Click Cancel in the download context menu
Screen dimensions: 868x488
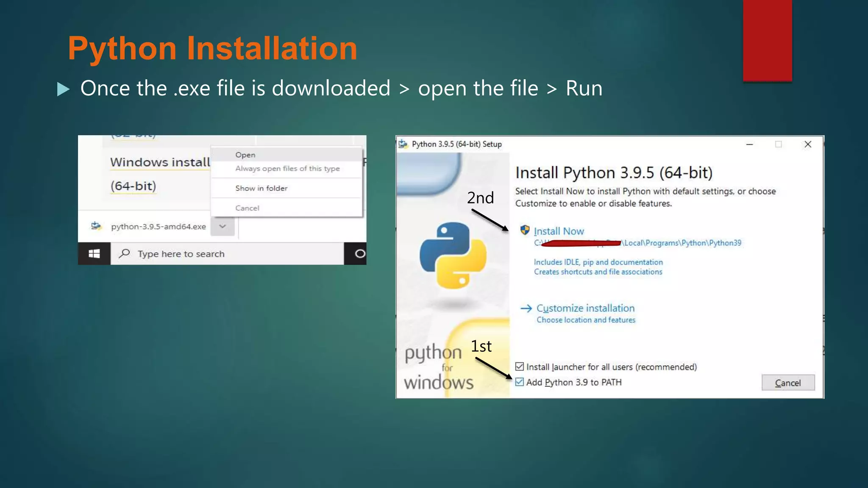tap(247, 208)
